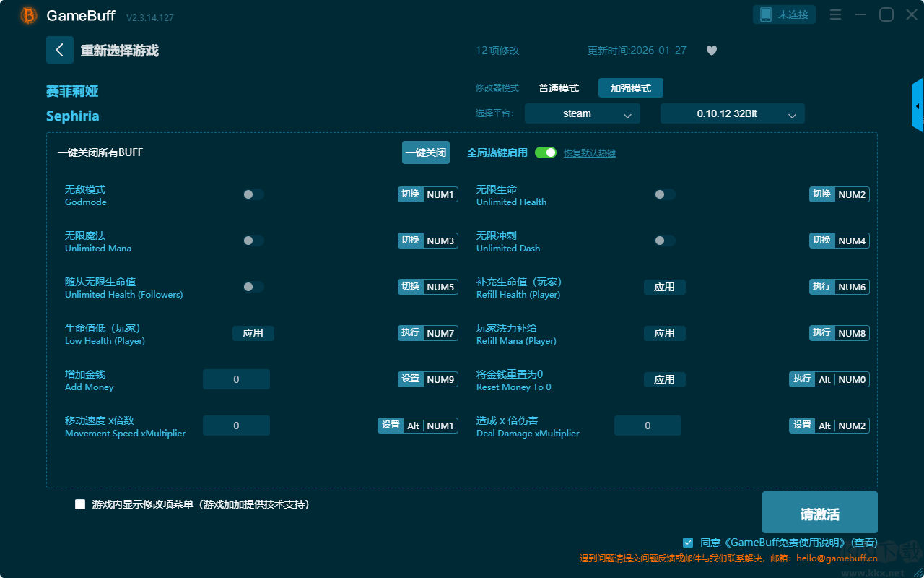This screenshot has width=924, height=578.
Task: Switch to 普通模式 normal mode
Action: [x=559, y=88]
